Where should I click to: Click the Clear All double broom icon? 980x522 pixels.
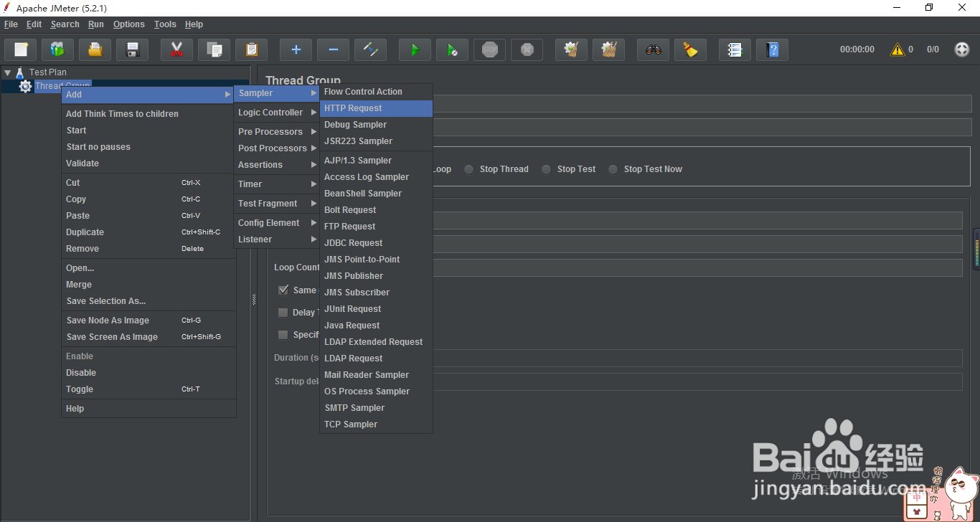pos(609,49)
